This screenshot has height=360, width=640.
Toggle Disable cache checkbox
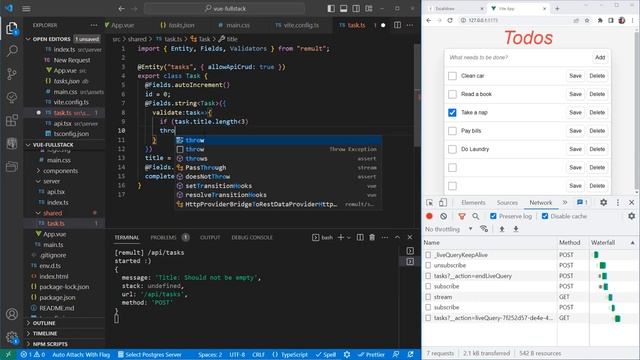[545, 216]
